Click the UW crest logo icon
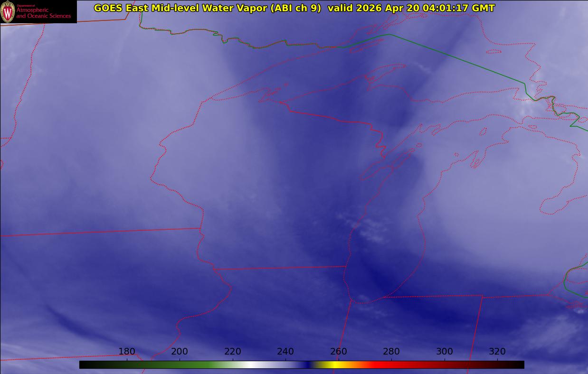This screenshot has height=374, width=588. (x=8, y=12)
